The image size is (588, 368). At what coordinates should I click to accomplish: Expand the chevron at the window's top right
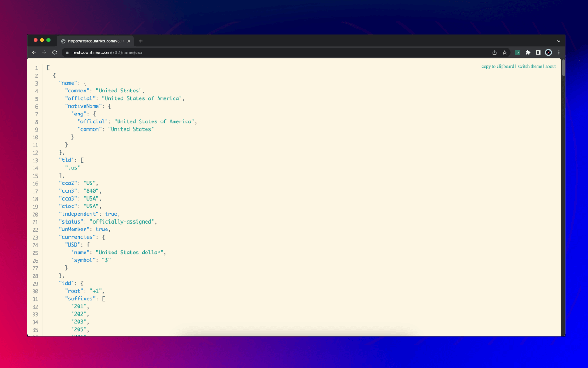pos(558,40)
